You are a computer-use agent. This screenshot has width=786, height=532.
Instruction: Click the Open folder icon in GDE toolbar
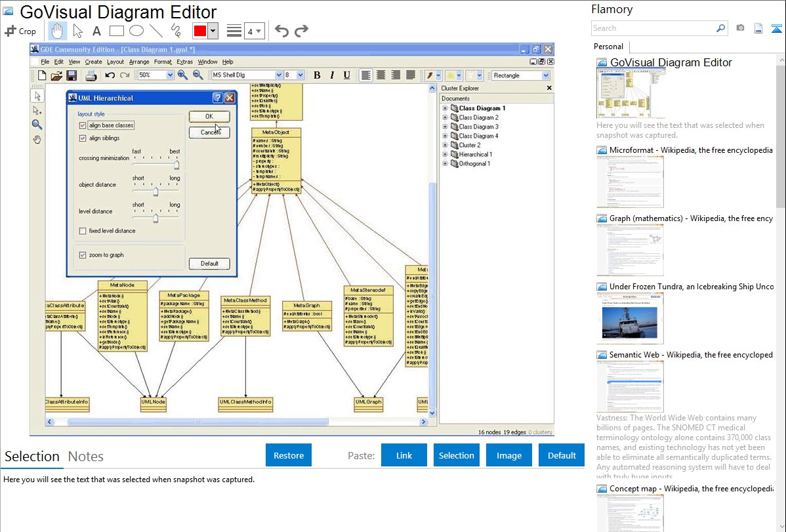click(56, 75)
